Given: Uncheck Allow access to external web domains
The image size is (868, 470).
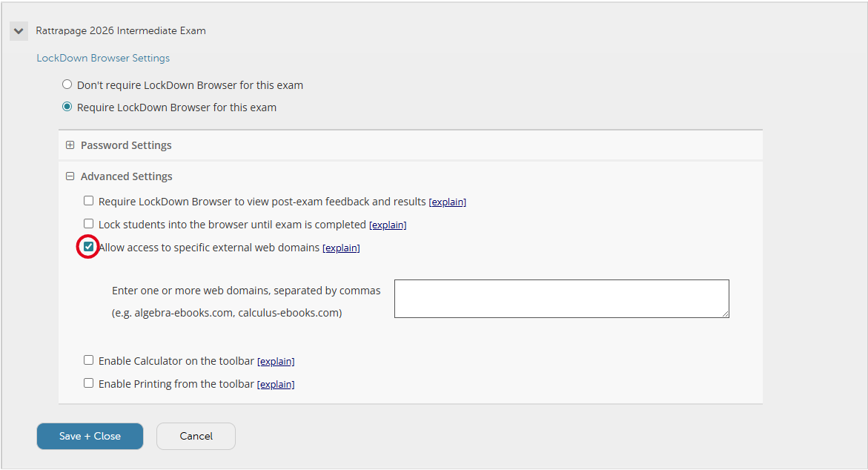Looking at the screenshot, I should [89, 247].
